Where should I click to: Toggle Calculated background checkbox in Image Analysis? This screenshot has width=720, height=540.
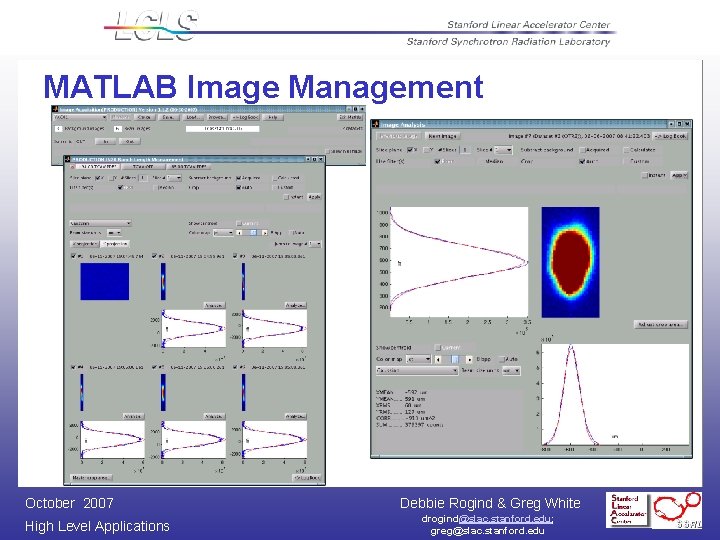(x=626, y=150)
